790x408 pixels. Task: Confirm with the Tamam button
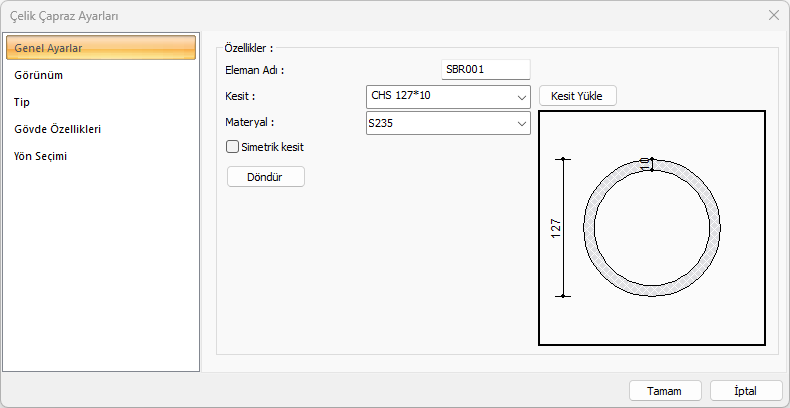(x=665, y=391)
